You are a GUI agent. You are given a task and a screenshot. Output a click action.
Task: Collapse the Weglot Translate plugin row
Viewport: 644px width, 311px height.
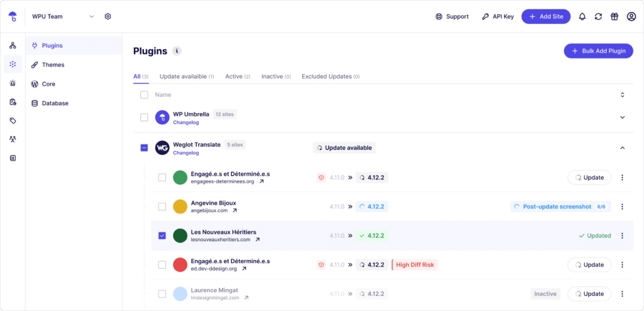(622, 148)
